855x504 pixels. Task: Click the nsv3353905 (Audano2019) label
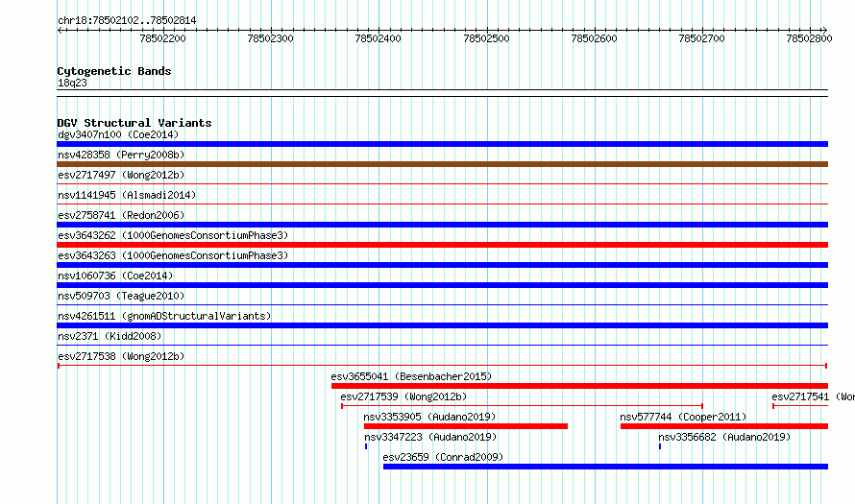[429, 417]
